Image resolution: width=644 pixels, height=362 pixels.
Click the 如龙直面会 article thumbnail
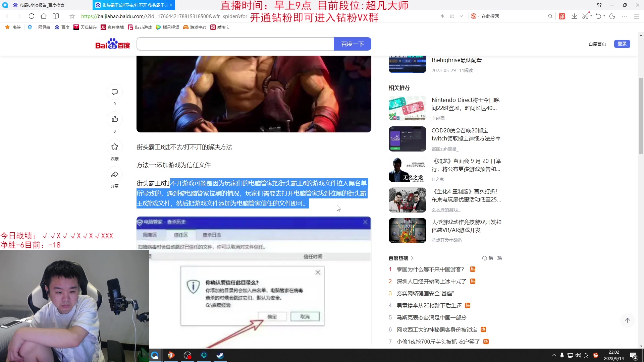tap(408, 170)
